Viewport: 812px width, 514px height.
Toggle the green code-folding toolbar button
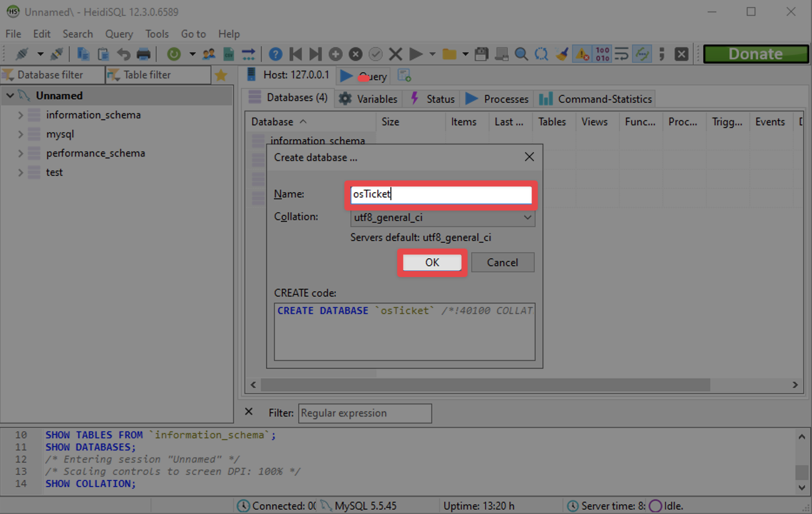[x=642, y=54]
